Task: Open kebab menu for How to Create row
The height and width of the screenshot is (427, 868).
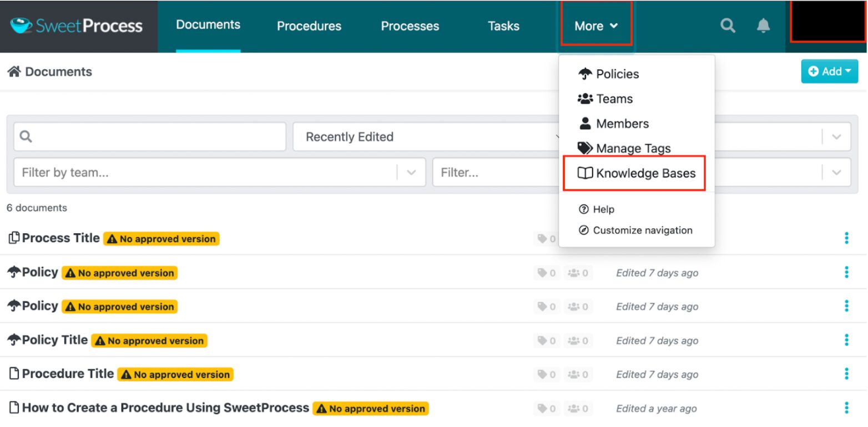Action: click(846, 408)
